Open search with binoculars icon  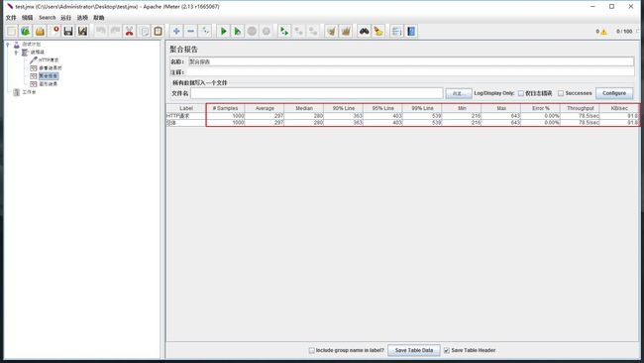tap(364, 32)
